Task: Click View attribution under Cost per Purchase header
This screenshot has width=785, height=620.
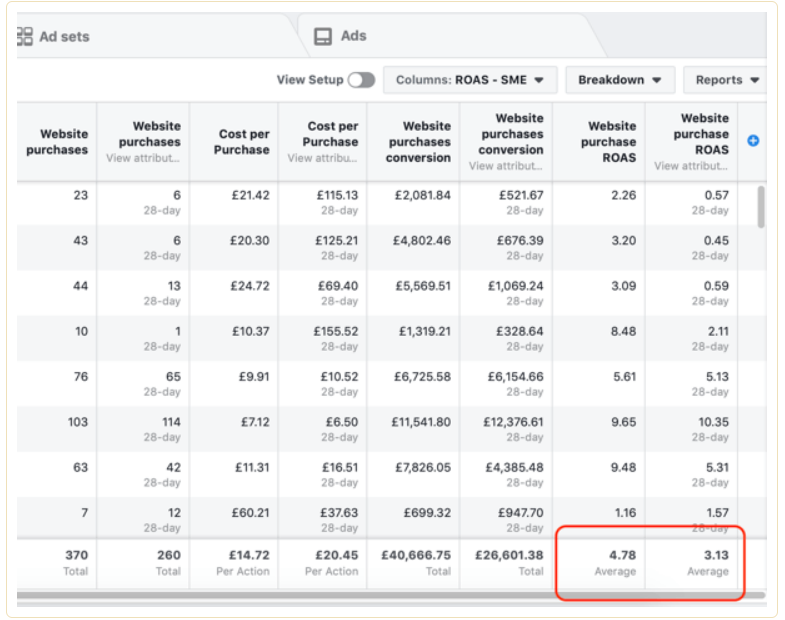Action: [x=322, y=158]
